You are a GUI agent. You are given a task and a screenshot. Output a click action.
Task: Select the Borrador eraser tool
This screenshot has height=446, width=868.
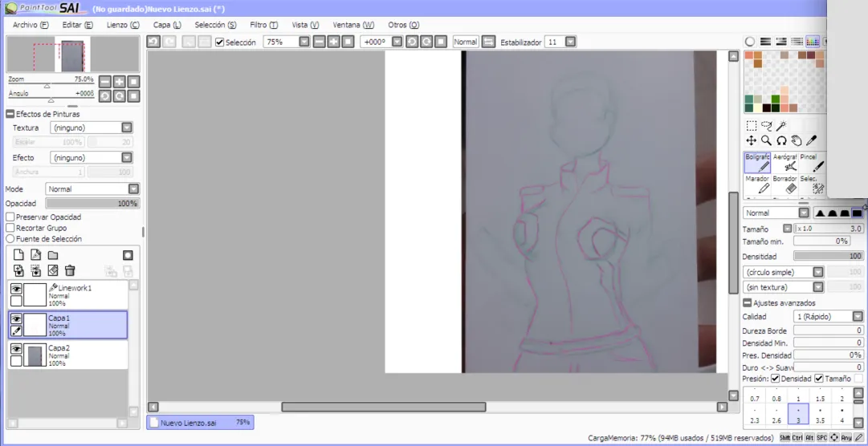click(x=785, y=184)
